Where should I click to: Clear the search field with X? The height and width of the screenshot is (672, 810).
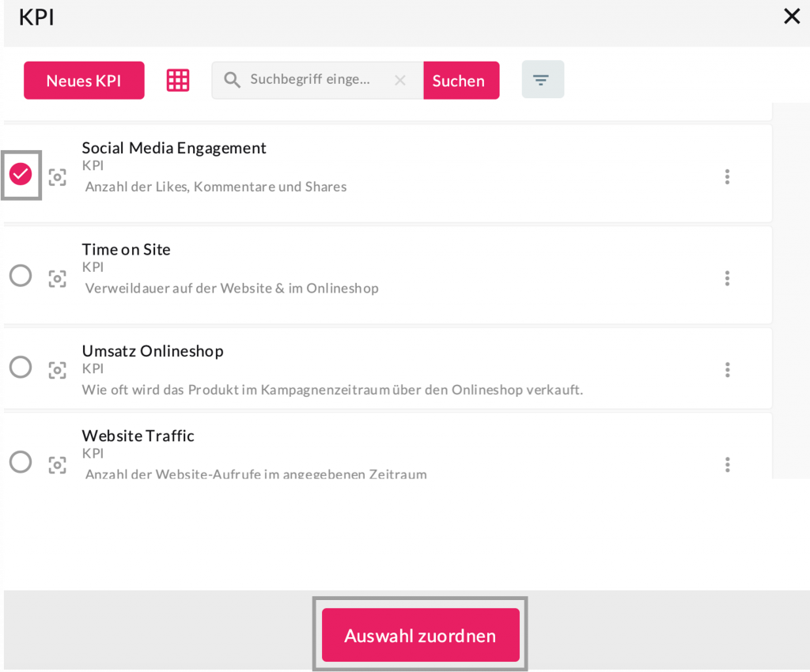[400, 80]
